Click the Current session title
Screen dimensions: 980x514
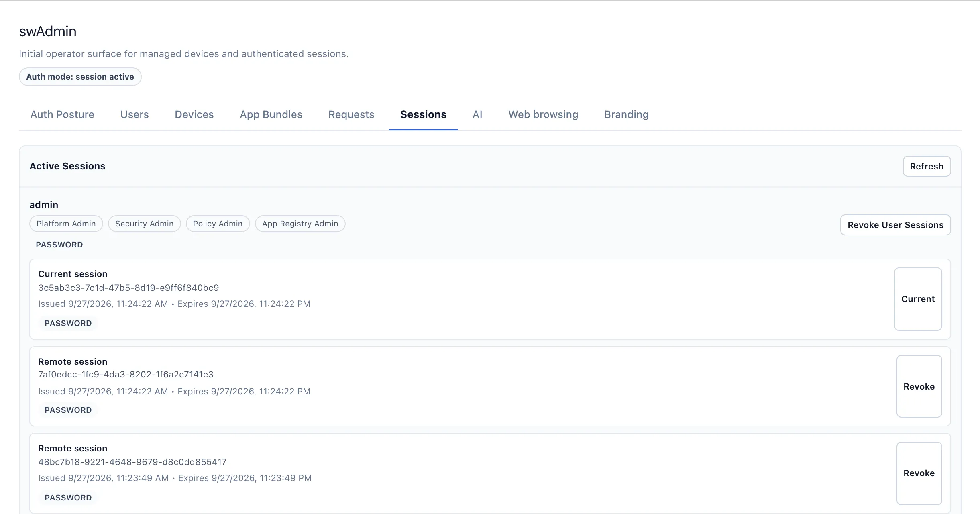73,274
